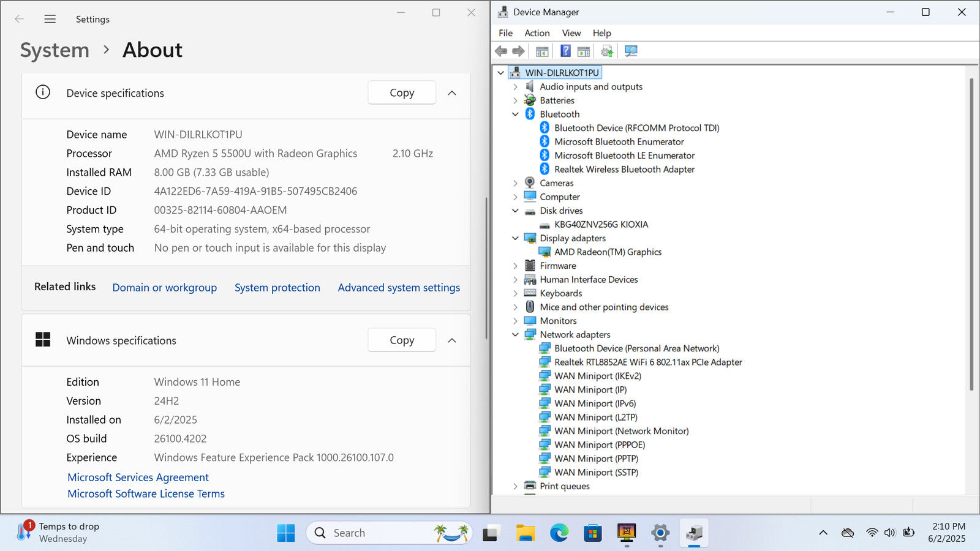Expand the Print queues category

click(515, 486)
